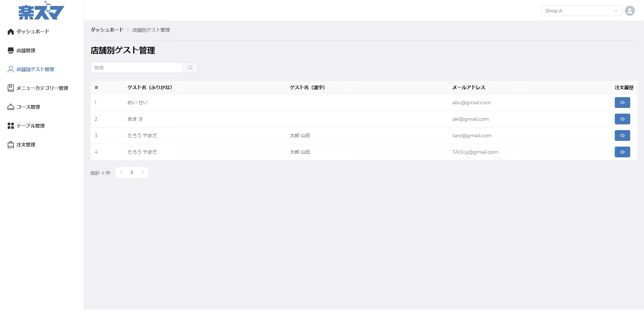Click the shopping bag icon beside 注文管理
This screenshot has height=310, width=644.
point(11,145)
